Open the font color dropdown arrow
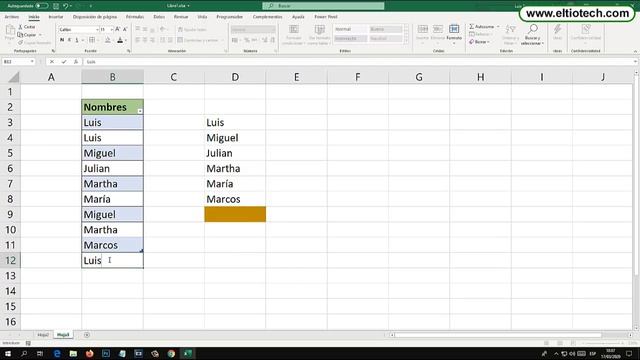The image size is (640, 360). click(x=126, y=40)
